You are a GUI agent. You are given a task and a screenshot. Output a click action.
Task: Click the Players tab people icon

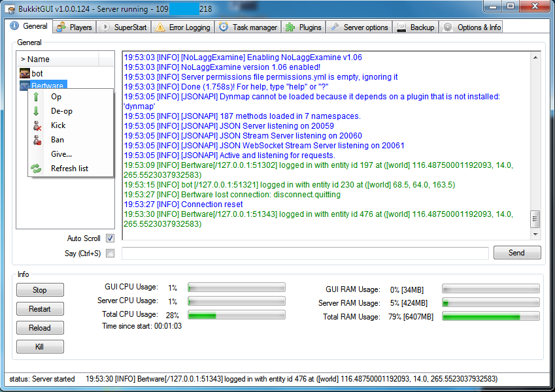click(x=61, y=27)
